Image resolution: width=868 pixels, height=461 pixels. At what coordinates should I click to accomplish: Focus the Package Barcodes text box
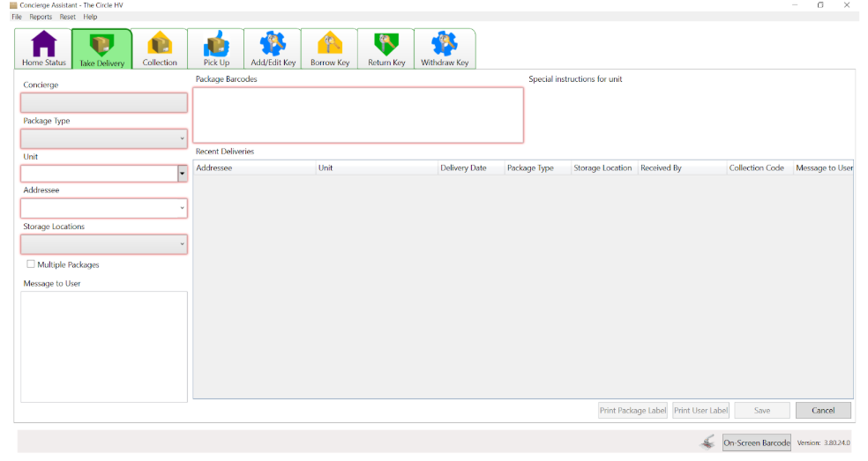pyautogui.click(x=358, y=115)
